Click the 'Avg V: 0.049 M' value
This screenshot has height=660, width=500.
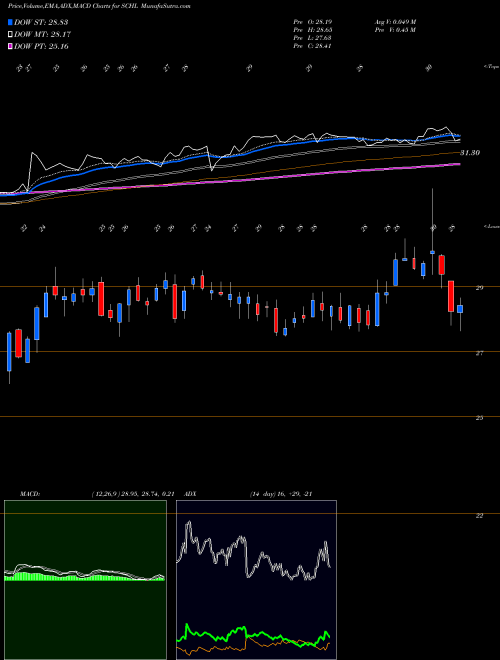click(396, 21)
